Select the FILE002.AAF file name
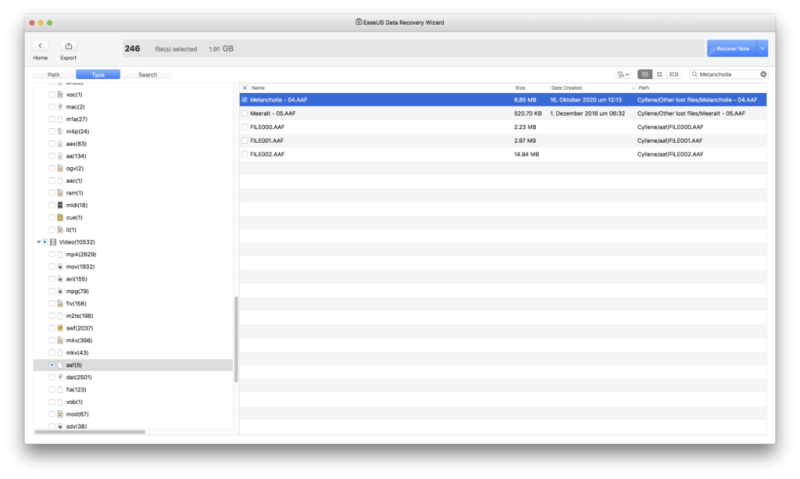Viewport: 800px width, 479px height. click(267, 154)
